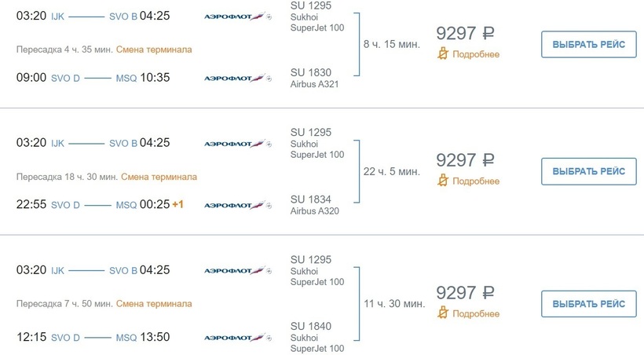Click Смена терминала in the 4 ч. 35 мин. layover

[x=154, y=49]
